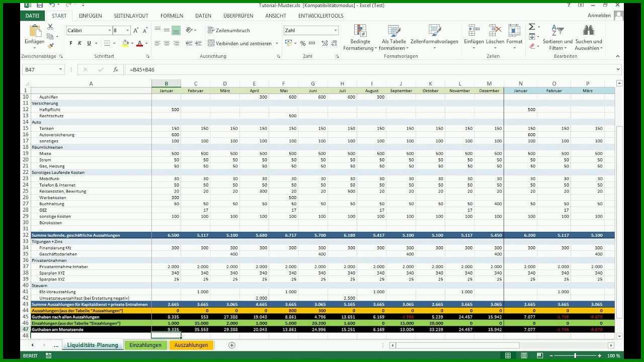
Task: Open the DATEI file menu
Action: (32, 16)
